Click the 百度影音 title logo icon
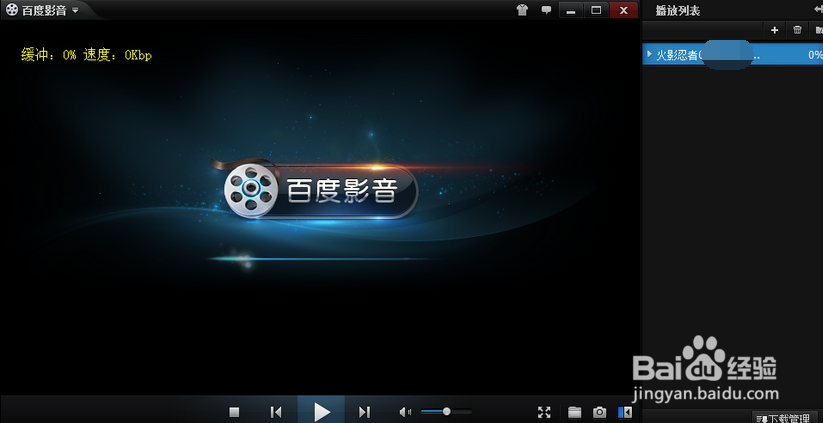The width and height of the screenshot is (823, 423). pos(12,10)
